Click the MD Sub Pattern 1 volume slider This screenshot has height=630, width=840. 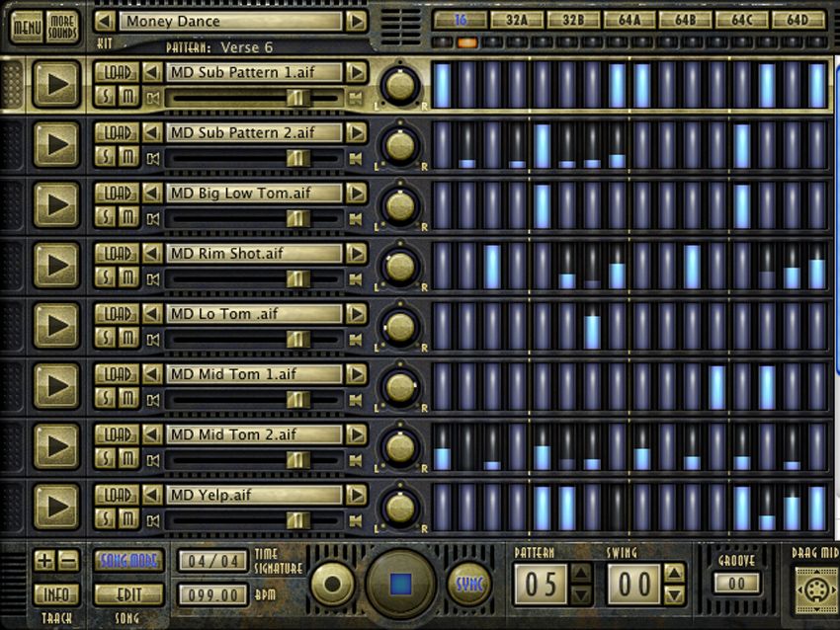(x=253, y=98)
